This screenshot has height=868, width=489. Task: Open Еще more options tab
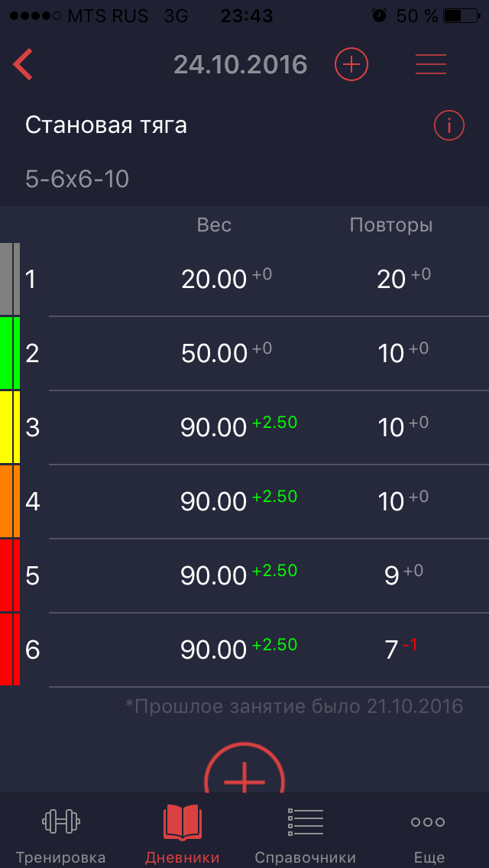pyautogui.click(x=428, y=834)
